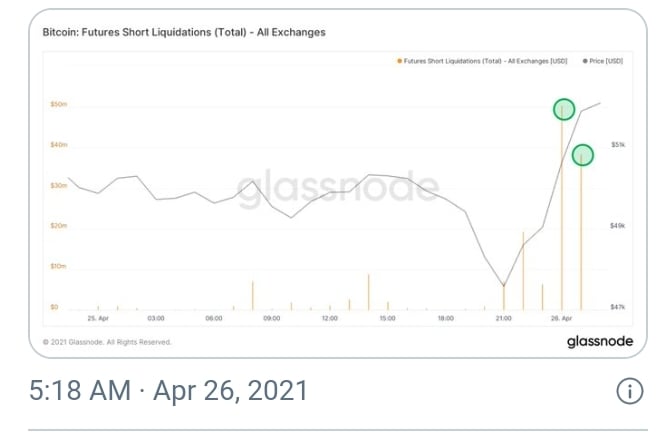670x432 pixels.
Task: Click the chart title Bitcoin: Futures Short Liquidations
Action: point(184,32)
